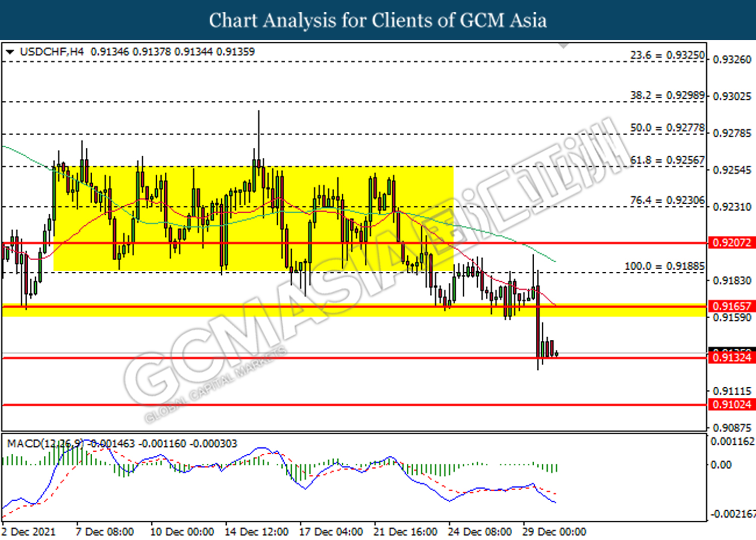
Task: Click the 2 Dec 2021 date label
Action: [28, 532]
